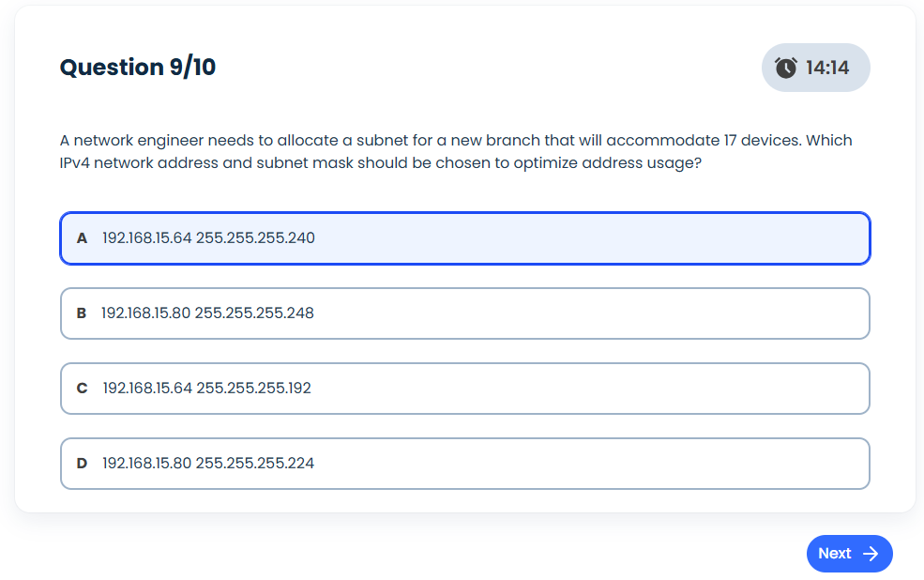The height and width of the screenshot is (580, 924).
Task: Go to the next question
Action: coord(849,554)
